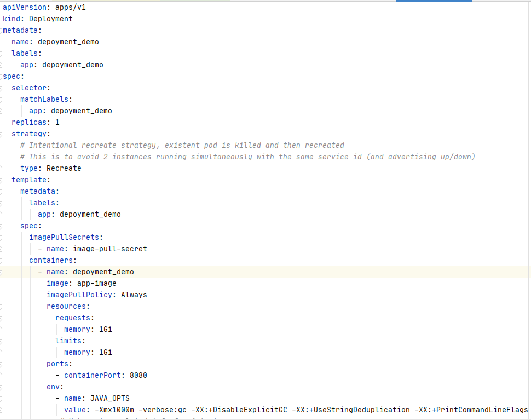Collapse the metadata section fold arrow
This screenshot has height=420, width=531.
(x=3, y=30)
